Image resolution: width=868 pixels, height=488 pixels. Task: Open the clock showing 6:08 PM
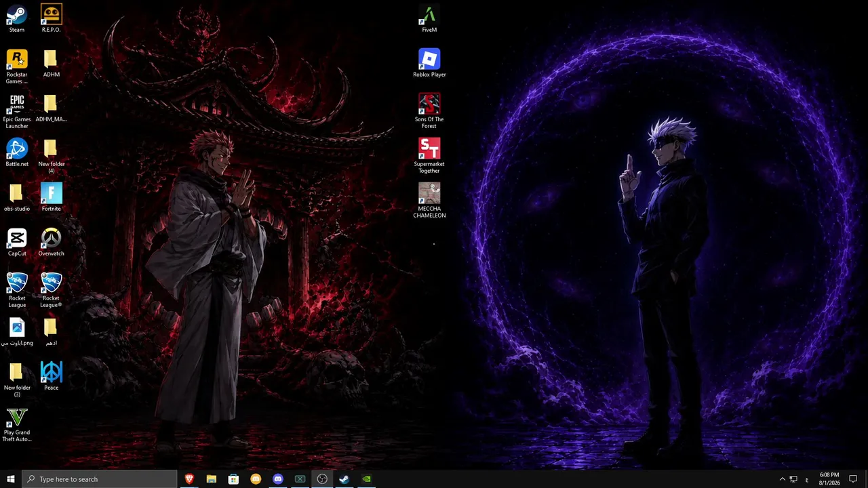[829, 479]
